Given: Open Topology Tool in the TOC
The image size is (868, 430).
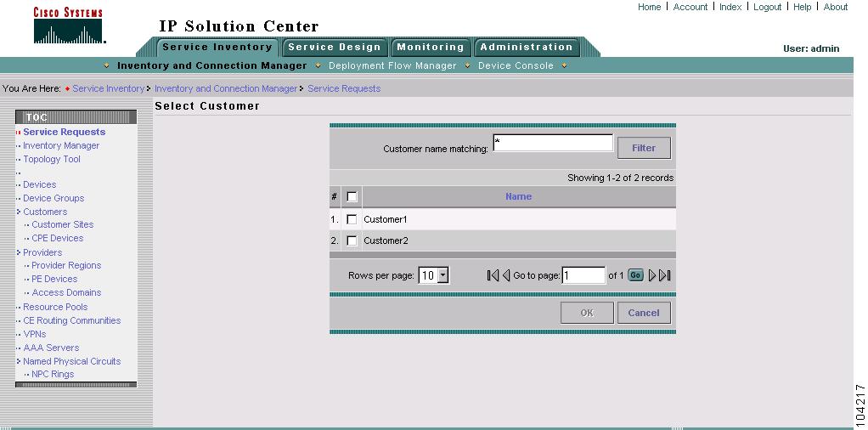Looking at the screenshot, I should 52,159.
